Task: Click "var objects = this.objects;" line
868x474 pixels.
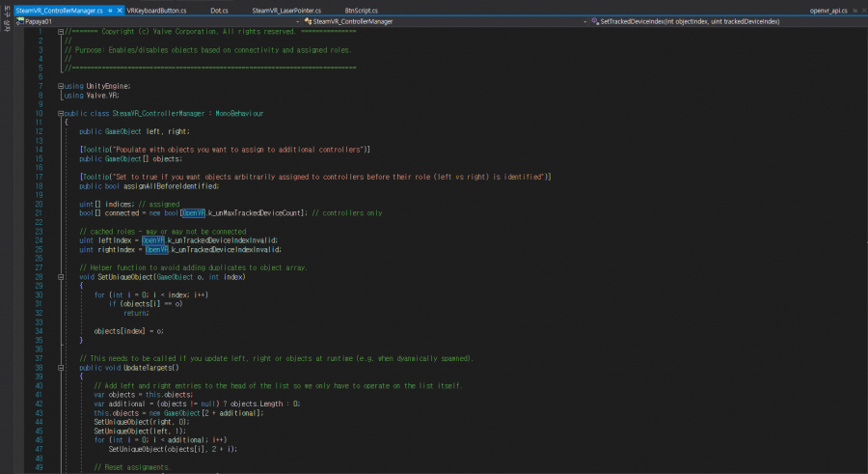Action: click(144, 395)
